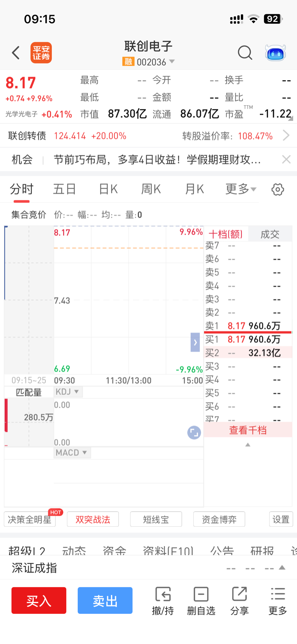
Task: Collapse order book with small up triangle
Action: [248, 445]
